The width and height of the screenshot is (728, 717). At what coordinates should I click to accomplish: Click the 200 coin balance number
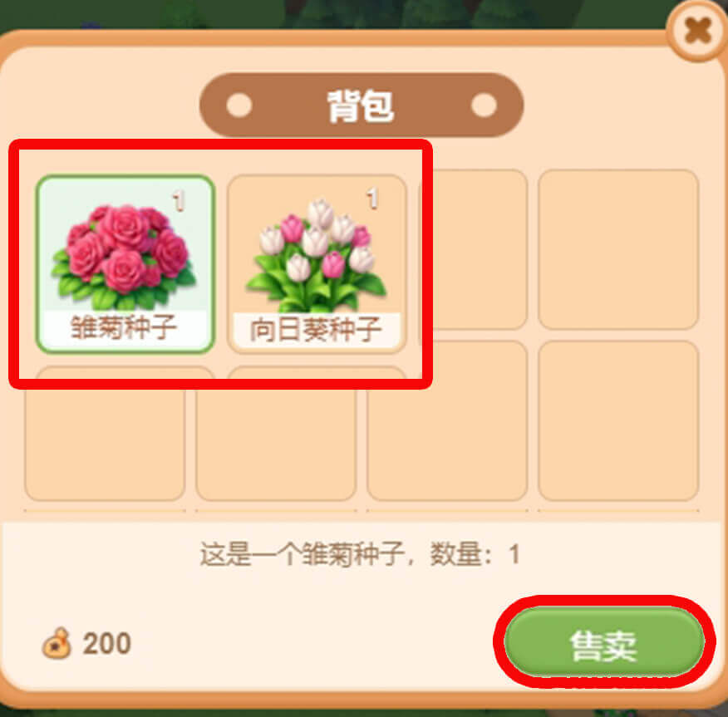(106, 644)
